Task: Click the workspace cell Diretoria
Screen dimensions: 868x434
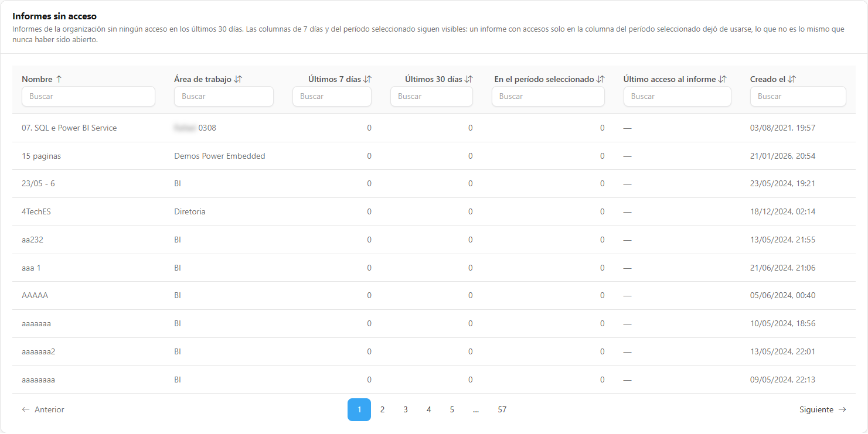Action: tap(190, 212)
